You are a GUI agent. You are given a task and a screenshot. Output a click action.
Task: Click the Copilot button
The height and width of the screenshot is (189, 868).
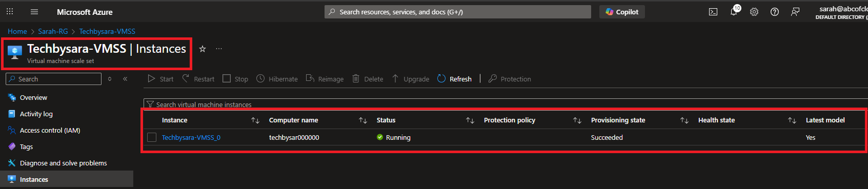(x=622, y=12)
